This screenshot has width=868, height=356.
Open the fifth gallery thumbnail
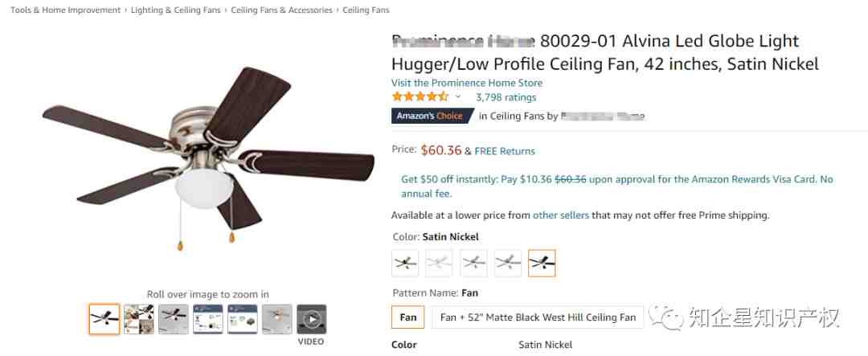[243, 319]
